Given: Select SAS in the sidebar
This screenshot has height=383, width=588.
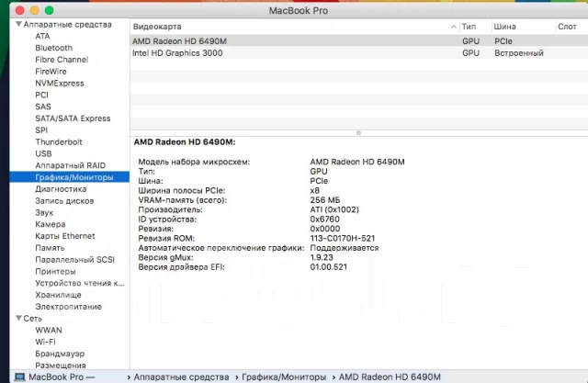Looking at the screenshot, I should [x=43, y=107].
